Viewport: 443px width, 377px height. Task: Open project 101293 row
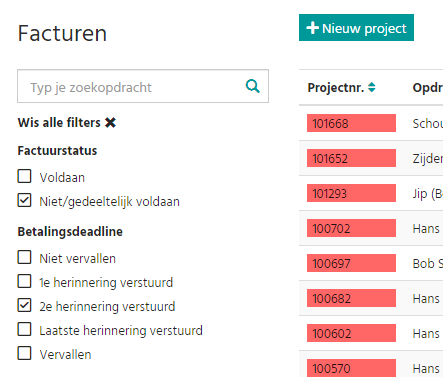point(351,193)
